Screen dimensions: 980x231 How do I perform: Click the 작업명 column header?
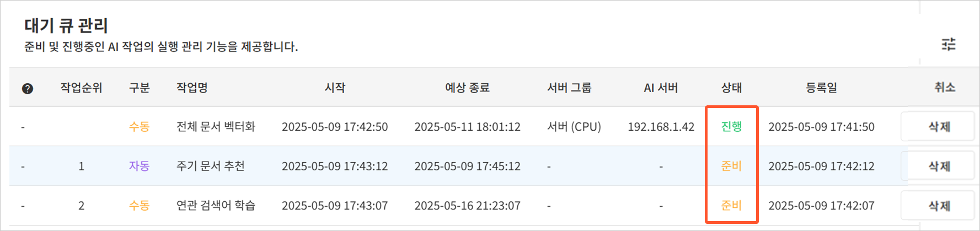pos(192,88)
